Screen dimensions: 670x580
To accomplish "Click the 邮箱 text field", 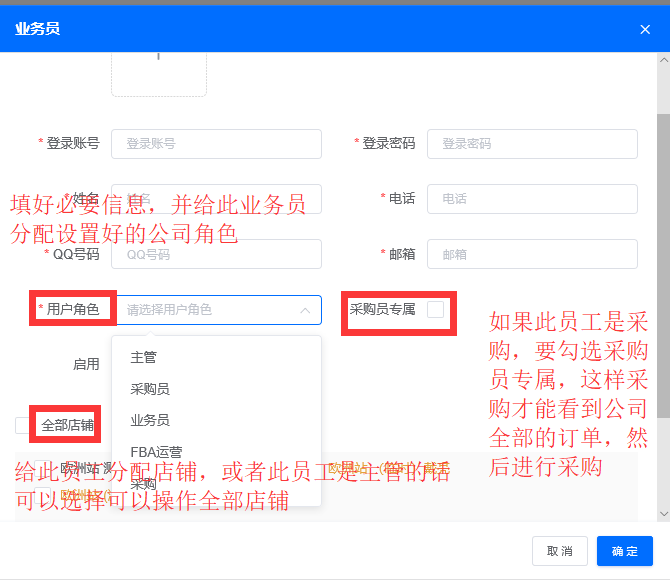I will coord(532,254).
